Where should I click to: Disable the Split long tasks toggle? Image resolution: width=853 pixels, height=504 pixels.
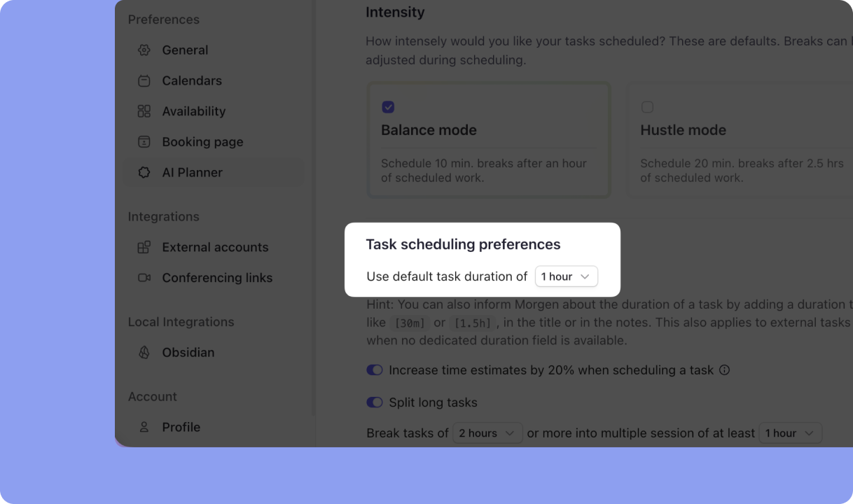[375, 402]
